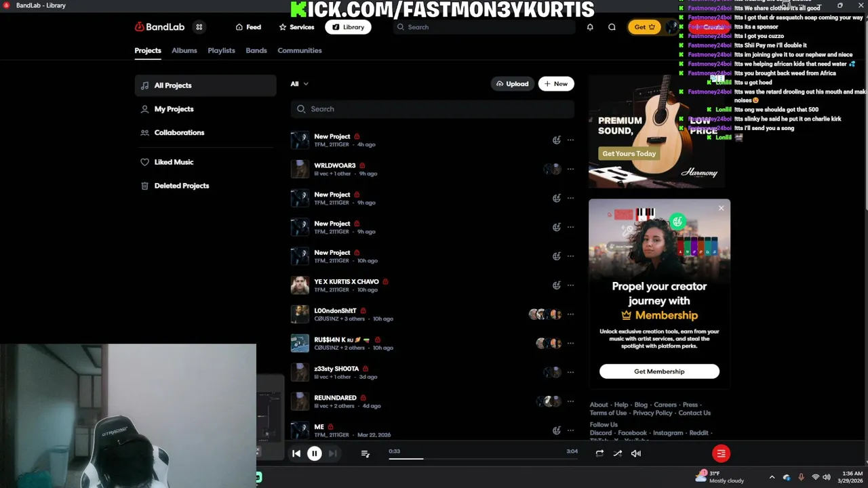
Task: Select the Library nav item
Action: pyautogui.click(x=348, y=27)
